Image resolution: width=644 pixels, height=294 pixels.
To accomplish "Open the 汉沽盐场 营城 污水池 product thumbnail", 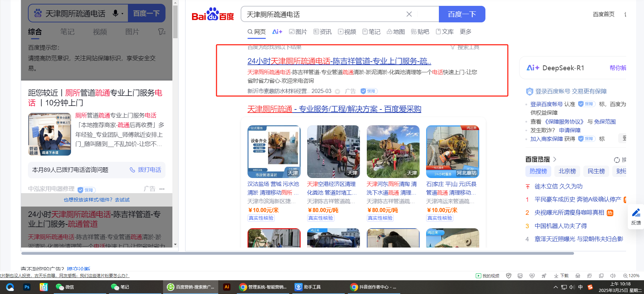I will 274,151.
